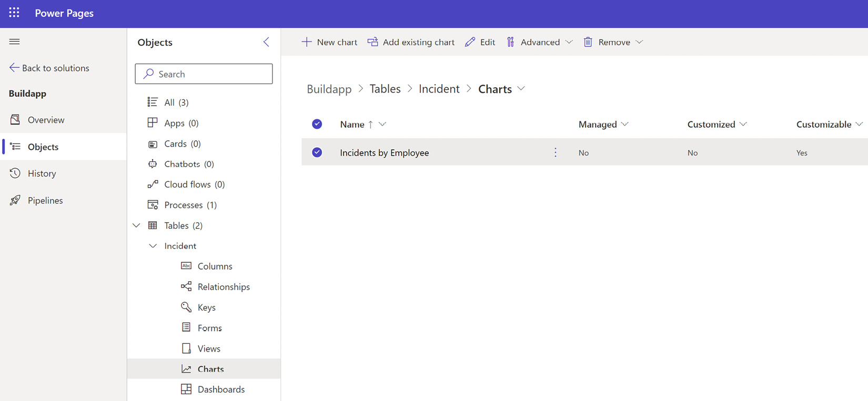This screenshot has width=868, height=401.
Task: Click the Advanced toolbar button
Action: coord(539,42)
